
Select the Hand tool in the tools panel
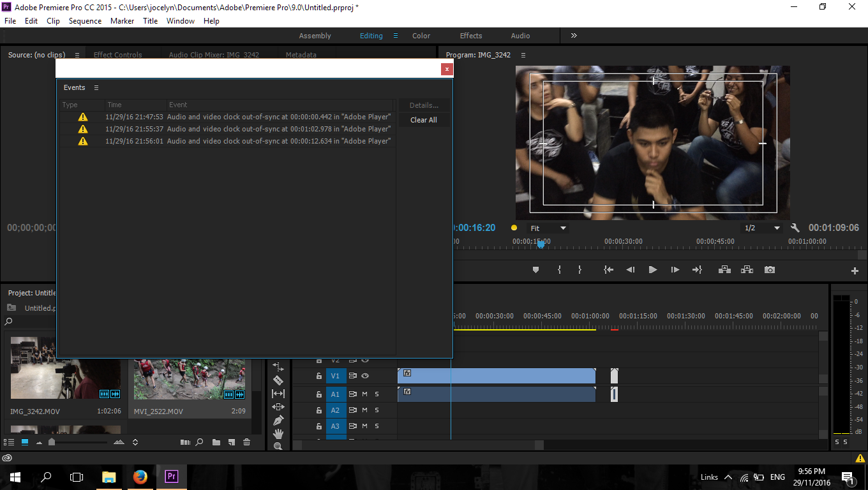pos(278,434)
